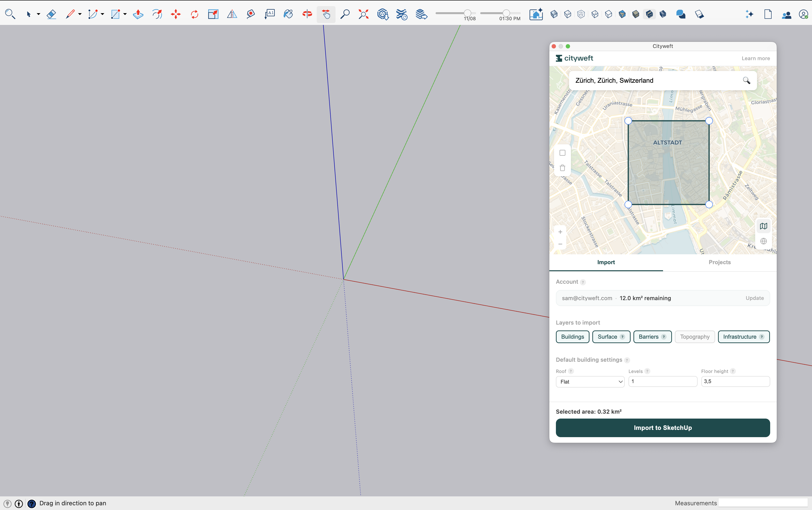This screenshot has height=510, width=812.
Task: Select the Tape Measure tool
Action: tap(250, 14)
